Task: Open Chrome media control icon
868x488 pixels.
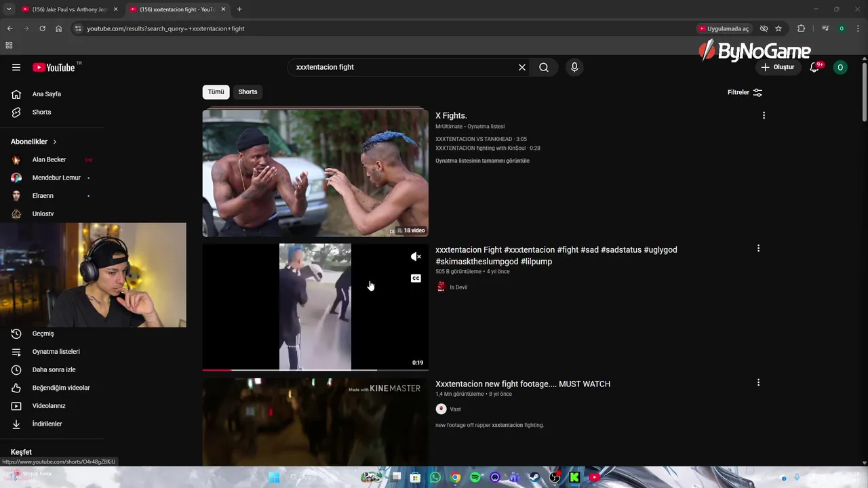Action: pyautogui.click(x=825, y=28)
